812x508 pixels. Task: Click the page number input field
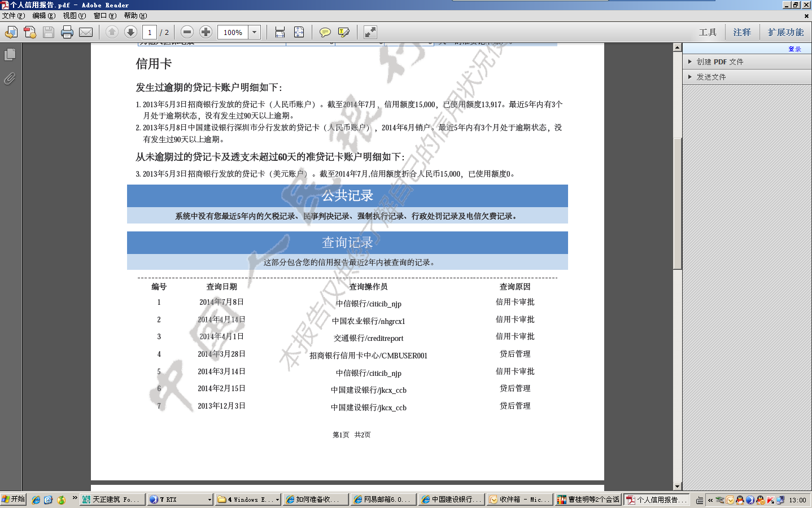pos(150,32)
